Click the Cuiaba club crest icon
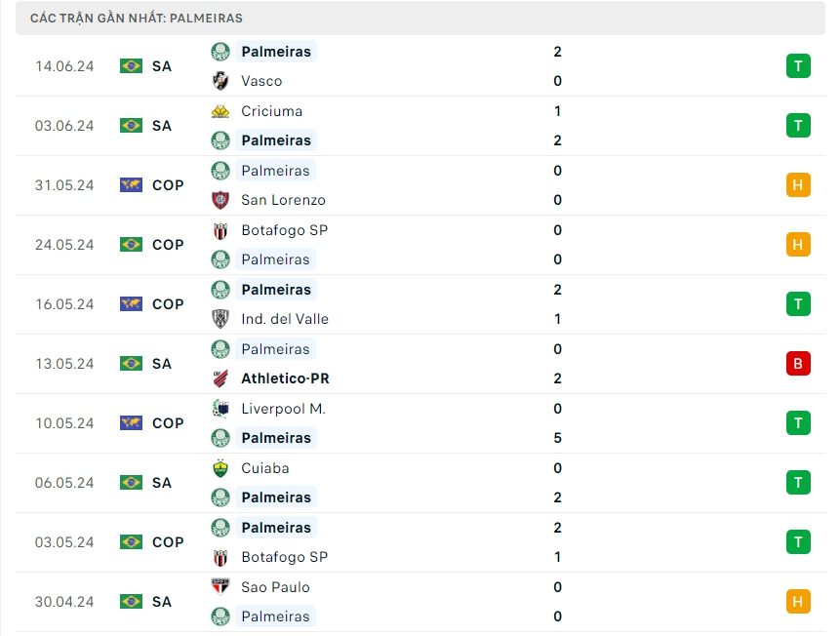This screenshot has height=636, width=840. (x=220, y=468)
